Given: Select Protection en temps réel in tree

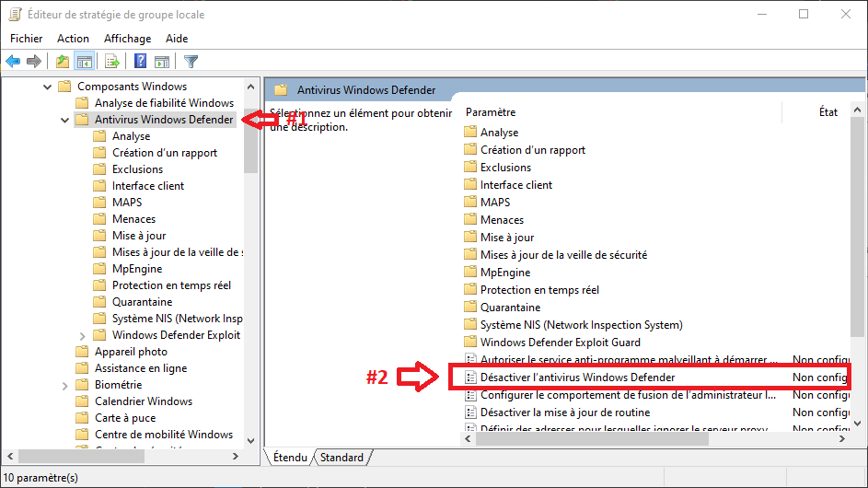Looking at the screenshot, I should point(171,285).
